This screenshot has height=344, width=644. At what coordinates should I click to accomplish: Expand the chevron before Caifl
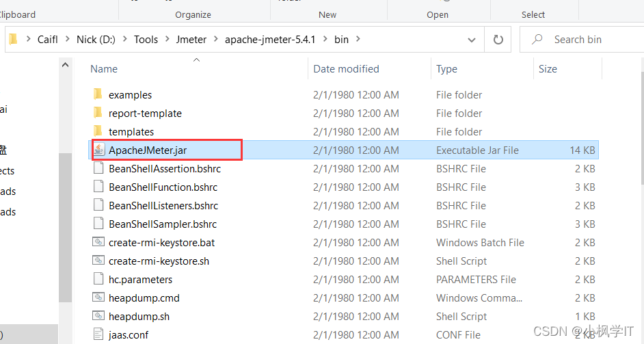coord(28,39)
